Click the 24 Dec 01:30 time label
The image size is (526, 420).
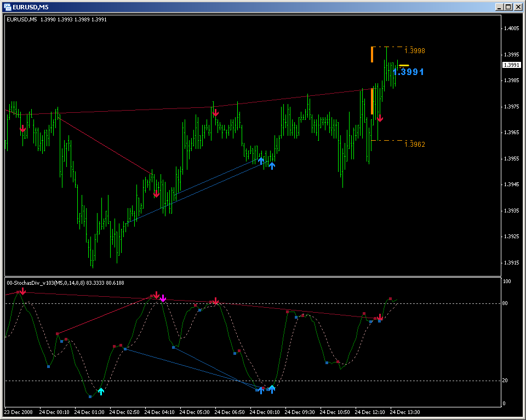[89, 412]
